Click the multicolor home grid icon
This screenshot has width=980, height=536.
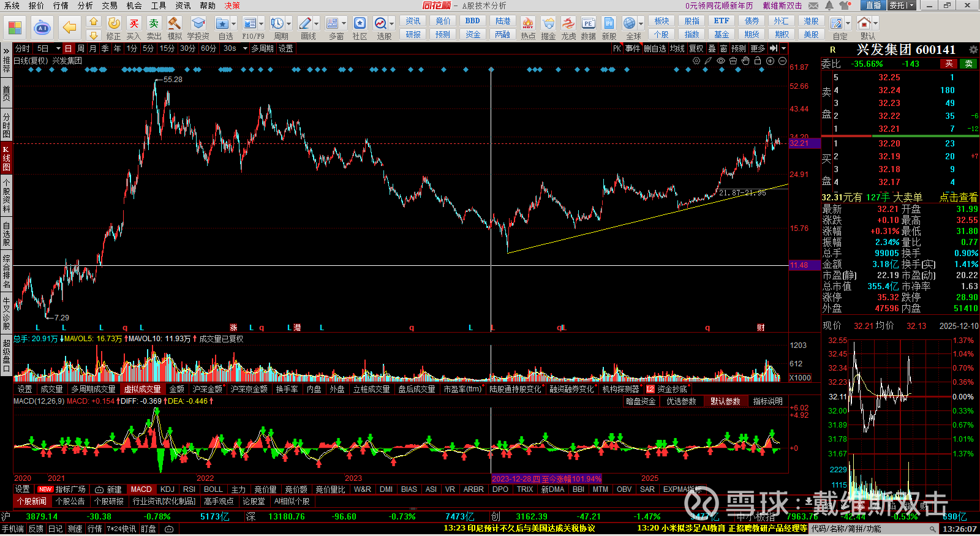(15, 28)
